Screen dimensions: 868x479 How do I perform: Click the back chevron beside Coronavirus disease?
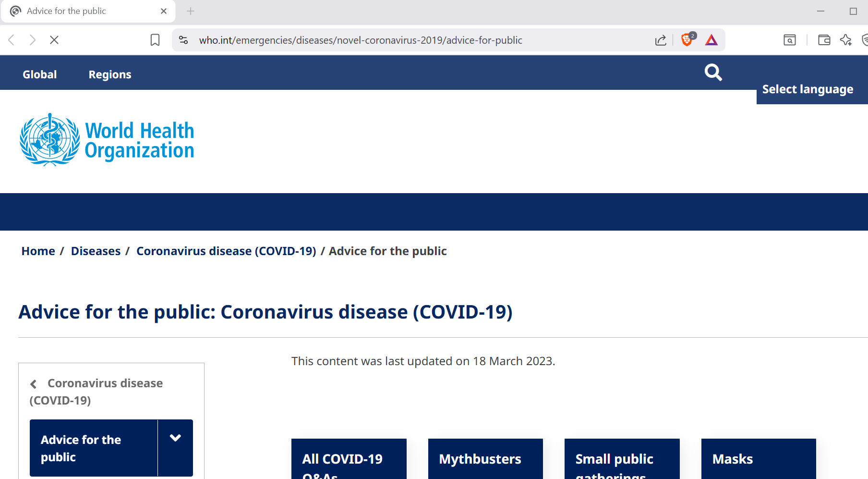pyautogui.click(x=33, y=384)
